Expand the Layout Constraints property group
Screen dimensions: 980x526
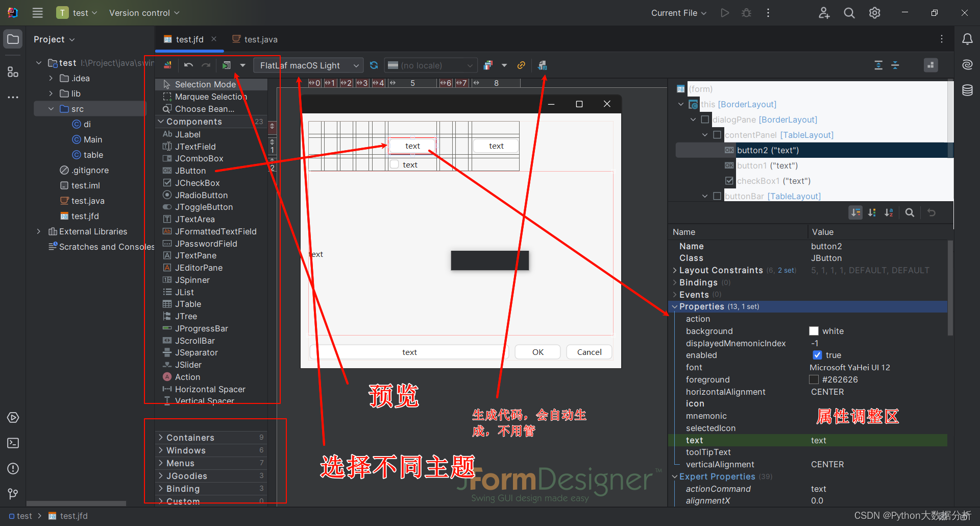tap(675, 270)
